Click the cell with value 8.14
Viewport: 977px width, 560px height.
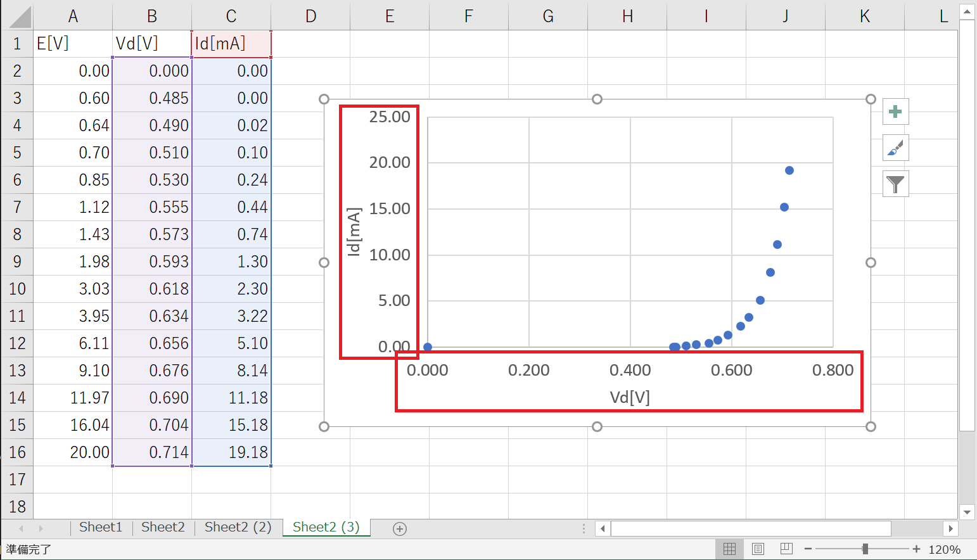click(x=231, y=371)
